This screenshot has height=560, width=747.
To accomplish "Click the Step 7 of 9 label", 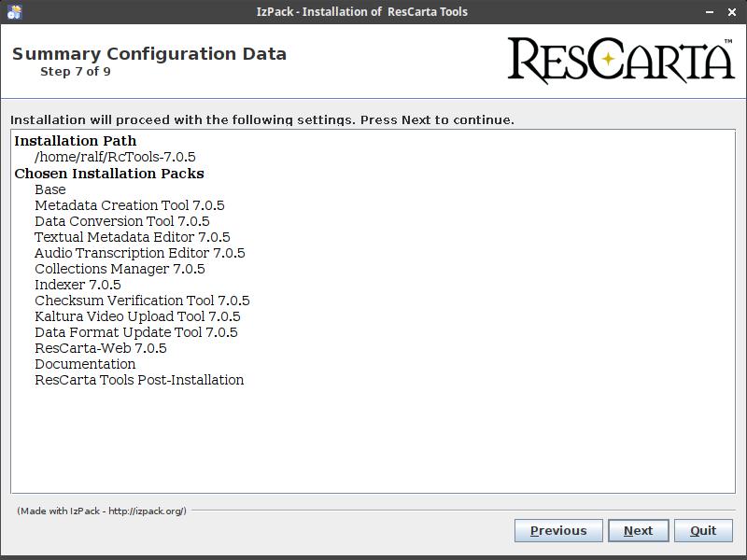I will point(76,72).
